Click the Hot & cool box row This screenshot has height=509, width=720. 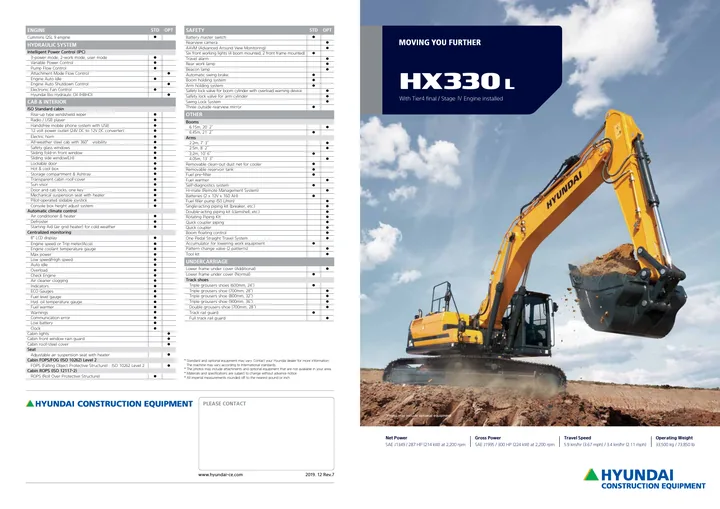(x=101, y=169)
